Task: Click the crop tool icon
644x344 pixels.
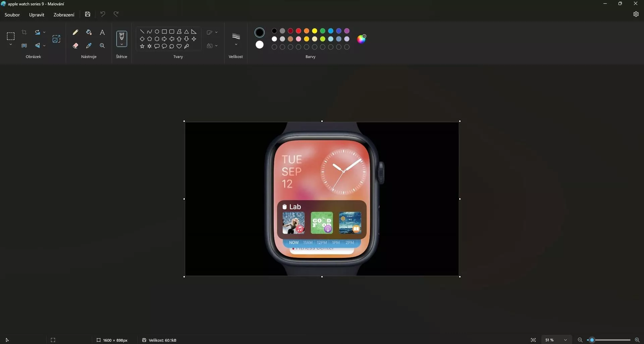Action: (24, 32)
